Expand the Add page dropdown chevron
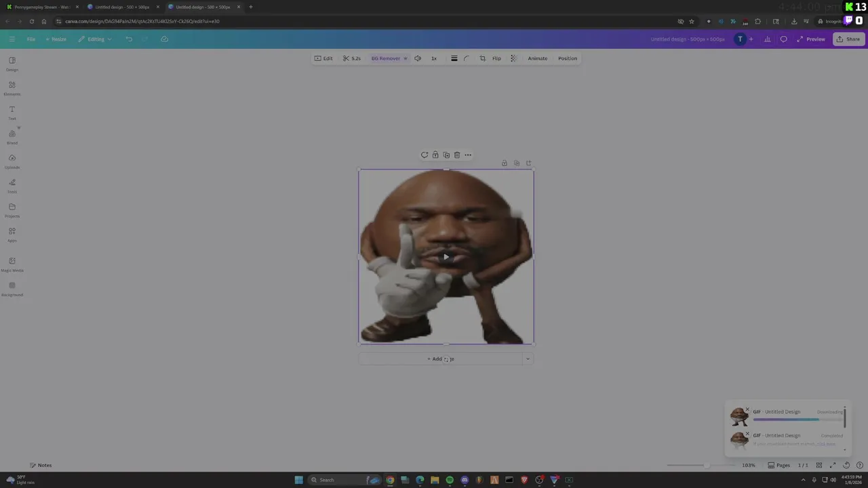 pyautogui.click(x=528, y=359)
